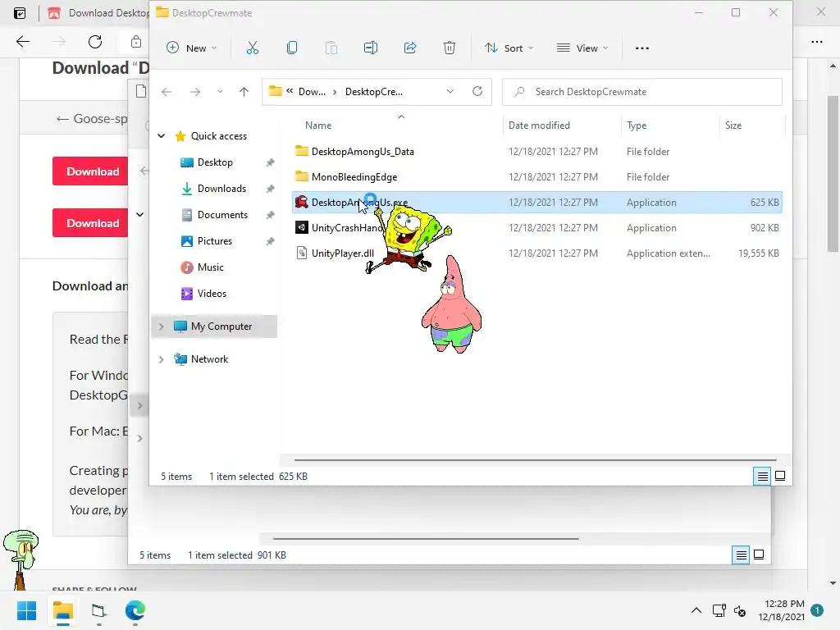Image resolution: width=840 pixels, height=630 pixels.
Task: Click browser back arrow in Edge
Action: [22, 42]
